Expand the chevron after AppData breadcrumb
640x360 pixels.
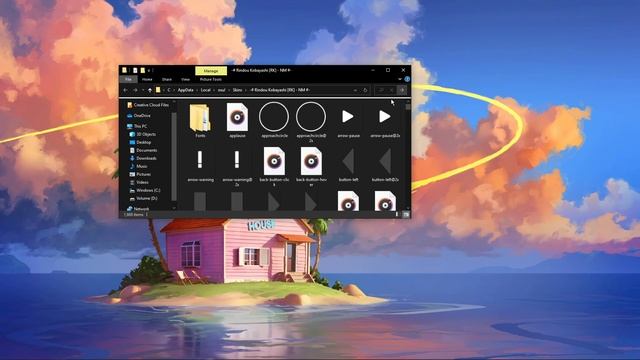(x=197, y=90)
